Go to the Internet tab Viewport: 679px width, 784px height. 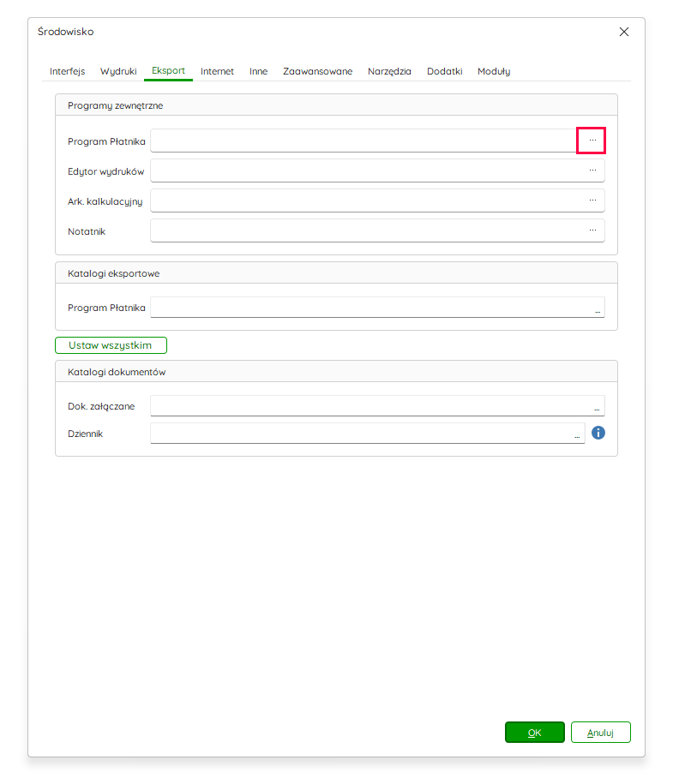pyautogui.click(x=217, y=71)
